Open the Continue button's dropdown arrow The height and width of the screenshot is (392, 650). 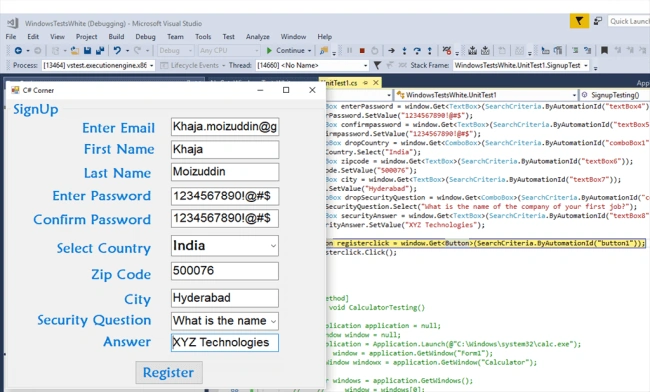[x=309, y=51]
